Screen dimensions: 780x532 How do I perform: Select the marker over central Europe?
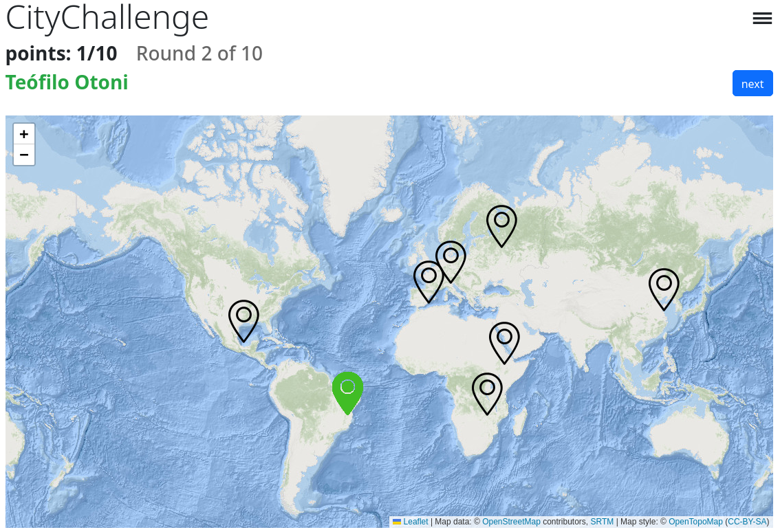coord(451,259)
